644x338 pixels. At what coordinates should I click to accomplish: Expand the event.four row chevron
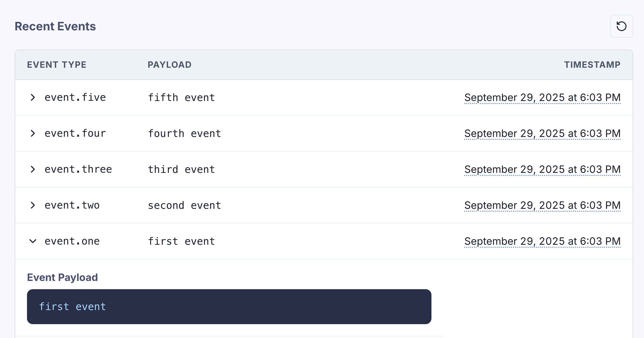click(33, 133)
